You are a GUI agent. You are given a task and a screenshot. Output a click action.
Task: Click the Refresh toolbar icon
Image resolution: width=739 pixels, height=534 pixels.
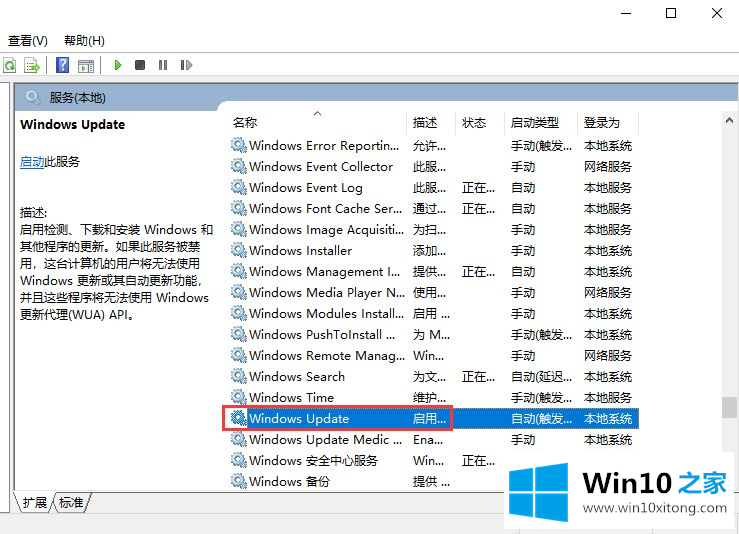pyautogui.click(x=9, y=66)
